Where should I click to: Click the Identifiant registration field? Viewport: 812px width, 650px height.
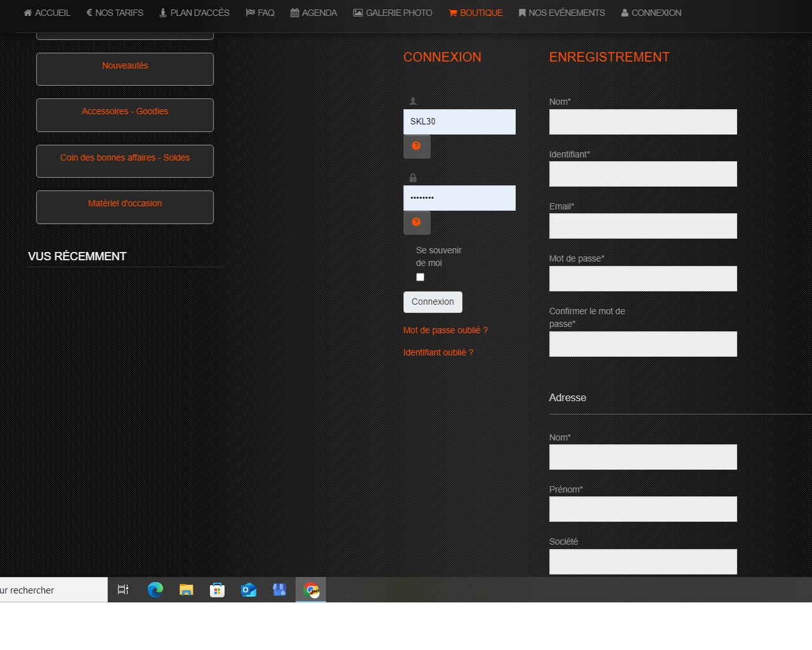643,174
